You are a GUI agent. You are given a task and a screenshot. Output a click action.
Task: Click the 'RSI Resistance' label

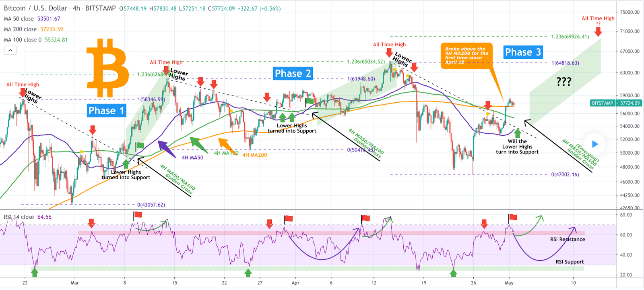pyautogui.click(x=568, y=239)
